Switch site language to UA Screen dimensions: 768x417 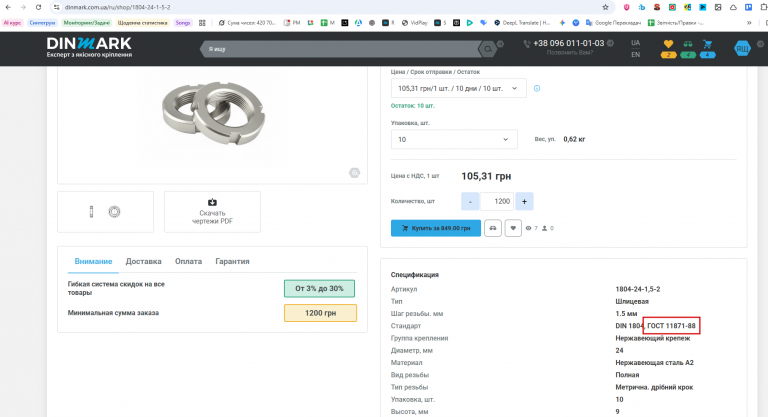click(x=636, y=43)
